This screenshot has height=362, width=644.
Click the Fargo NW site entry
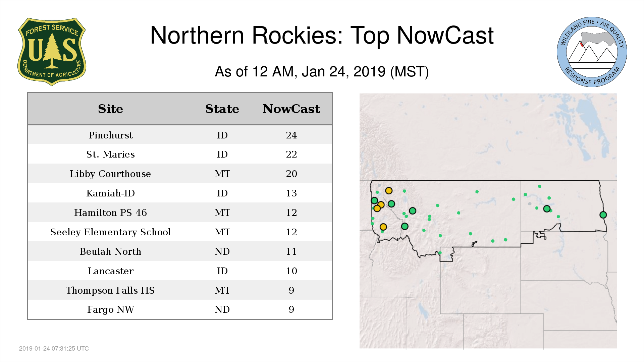[111, 310]
